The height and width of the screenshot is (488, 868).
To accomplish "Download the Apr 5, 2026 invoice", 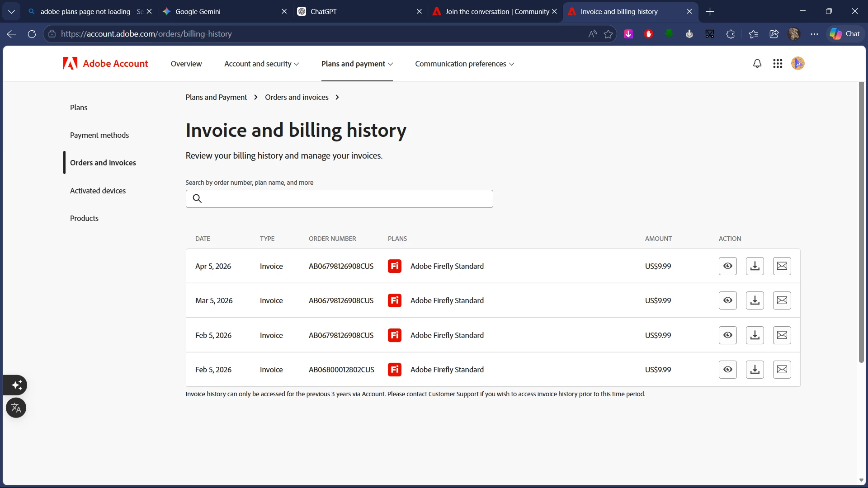I will pyautogui.click(x=755, y=266).
